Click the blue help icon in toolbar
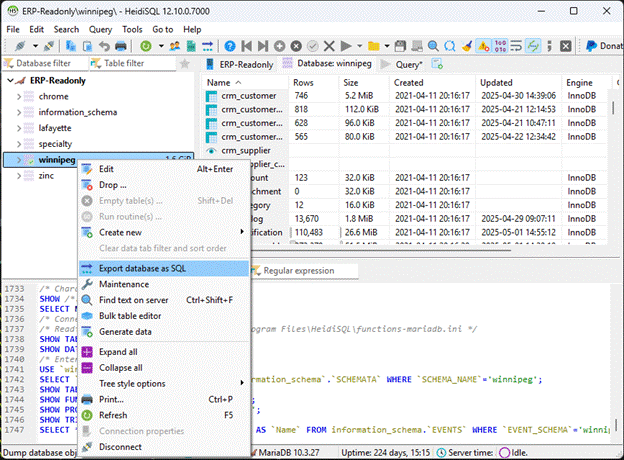This screenshot has width=624, height=460. click(x=230, y=46)
